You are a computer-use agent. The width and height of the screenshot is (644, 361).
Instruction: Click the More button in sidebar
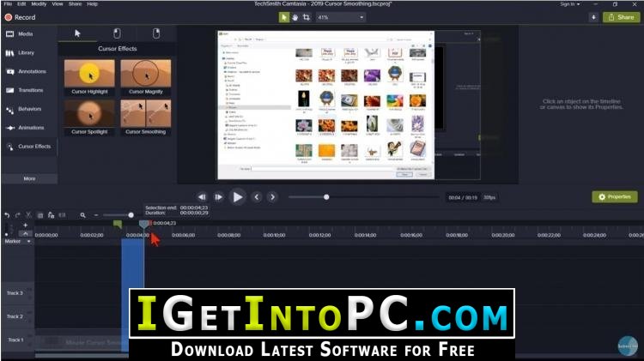(x=29, y=179)
